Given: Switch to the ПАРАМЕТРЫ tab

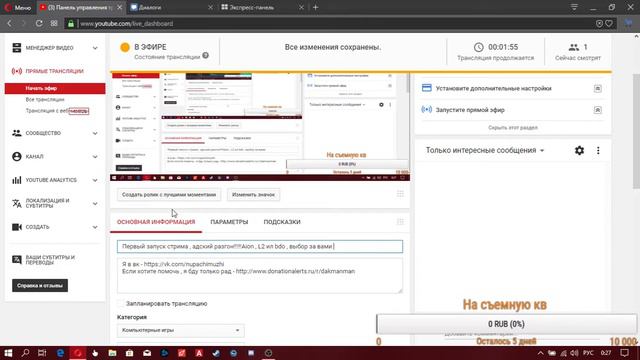Looking at the screenshot, I should pyautogui.click(x=229, y=222).
